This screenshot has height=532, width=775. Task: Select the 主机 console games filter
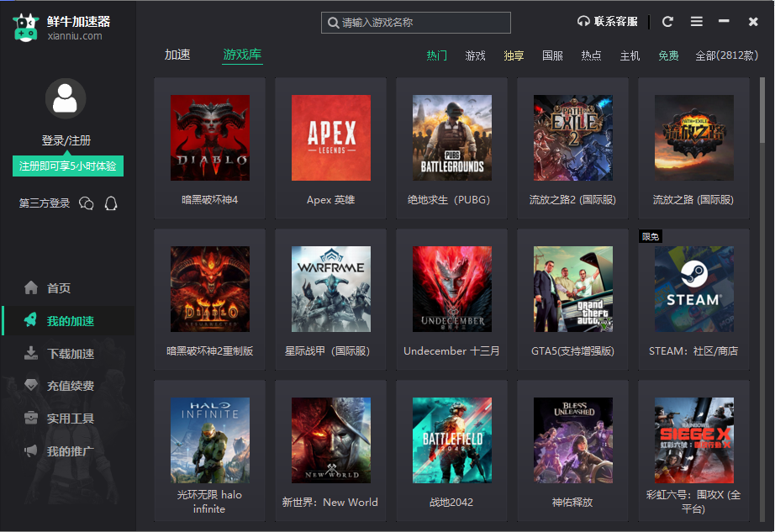click(x=630, y=54)
